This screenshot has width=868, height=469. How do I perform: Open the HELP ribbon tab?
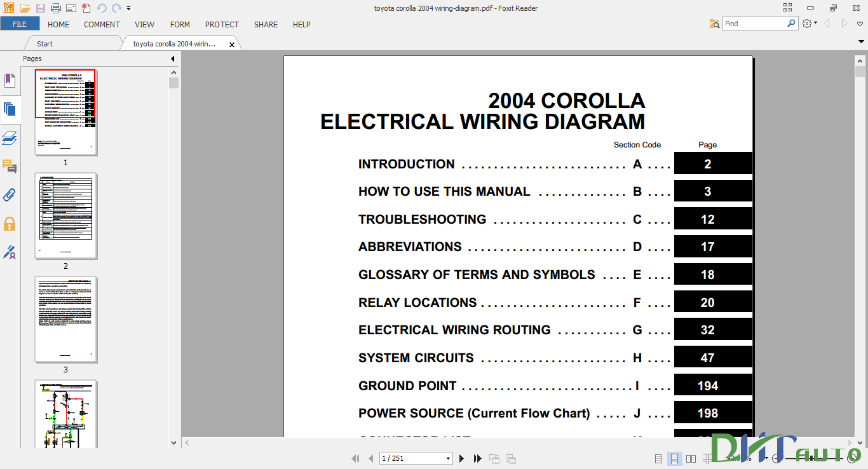point(301,24)
